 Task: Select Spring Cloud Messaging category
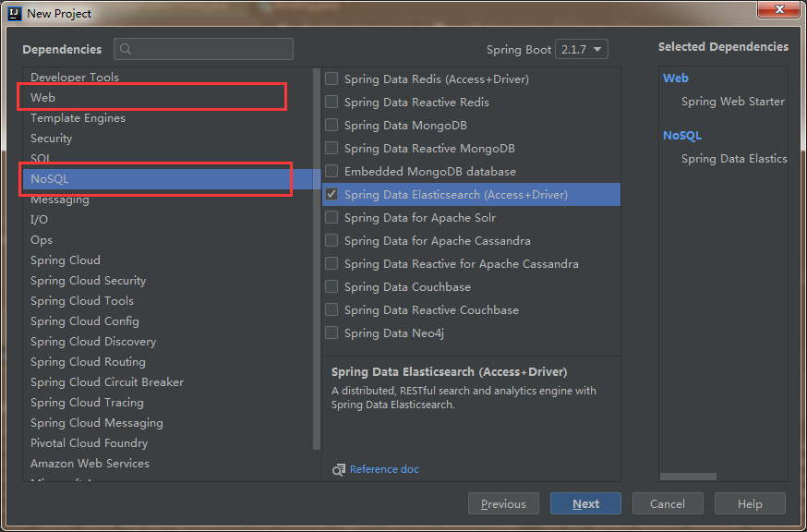click(168, 423)
